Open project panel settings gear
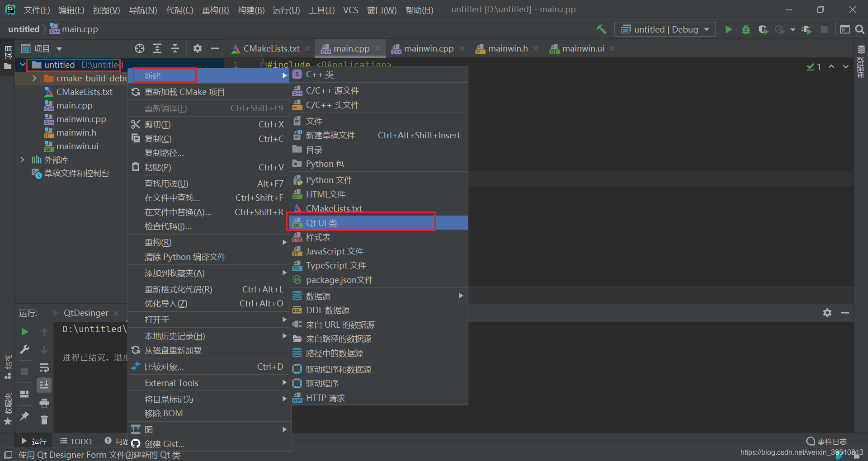 click(x=198, y=48)
